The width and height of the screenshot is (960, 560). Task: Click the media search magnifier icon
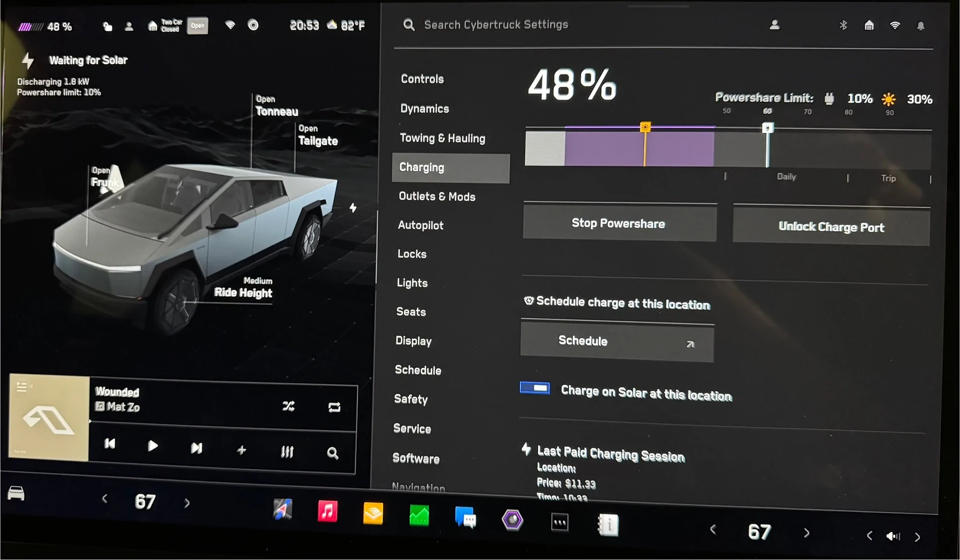[x=332, y=453]
